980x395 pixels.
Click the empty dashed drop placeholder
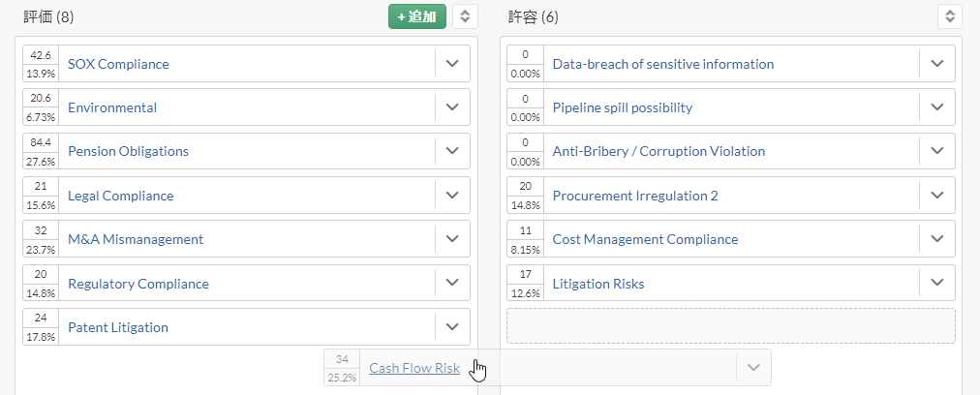tap(730, 325)
